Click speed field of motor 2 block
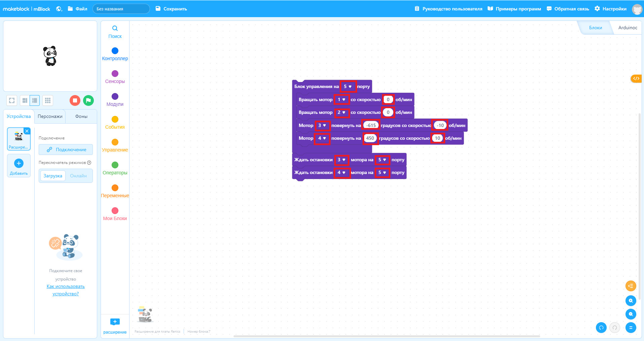 tap(388, 112)
